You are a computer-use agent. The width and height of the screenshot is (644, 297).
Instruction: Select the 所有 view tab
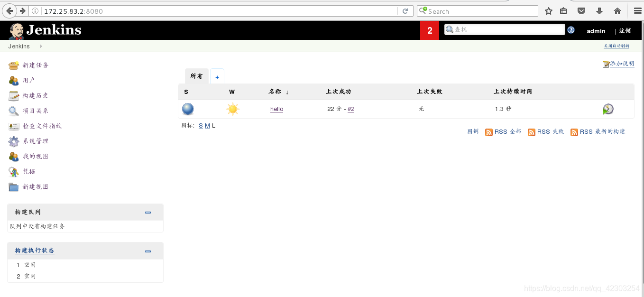[196, 76]
